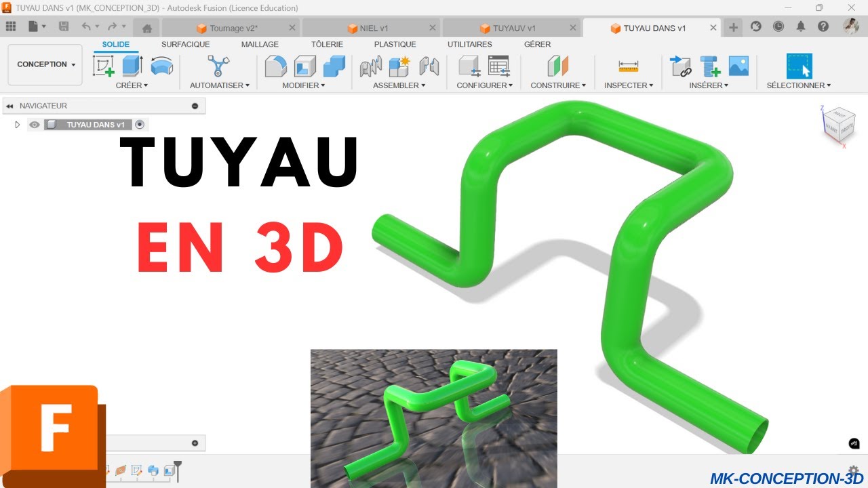Switch to the SURFACIQUE ribbon tab

click(186, 44)
